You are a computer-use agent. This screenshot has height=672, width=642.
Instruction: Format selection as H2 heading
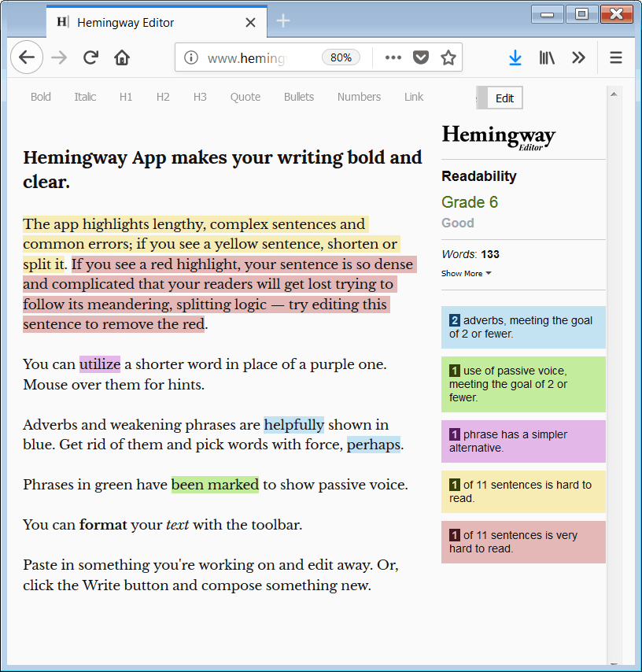pos(163,96)
